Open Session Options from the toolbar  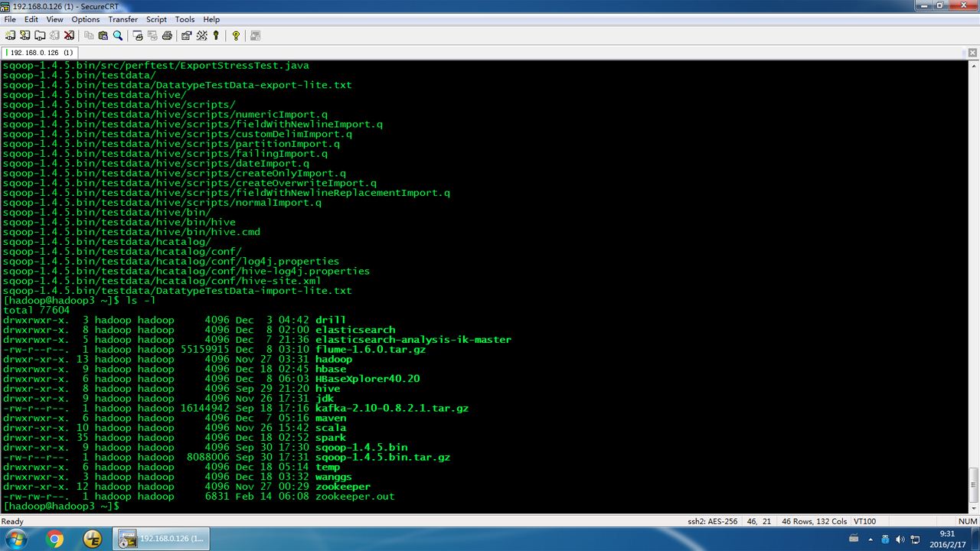187,35
